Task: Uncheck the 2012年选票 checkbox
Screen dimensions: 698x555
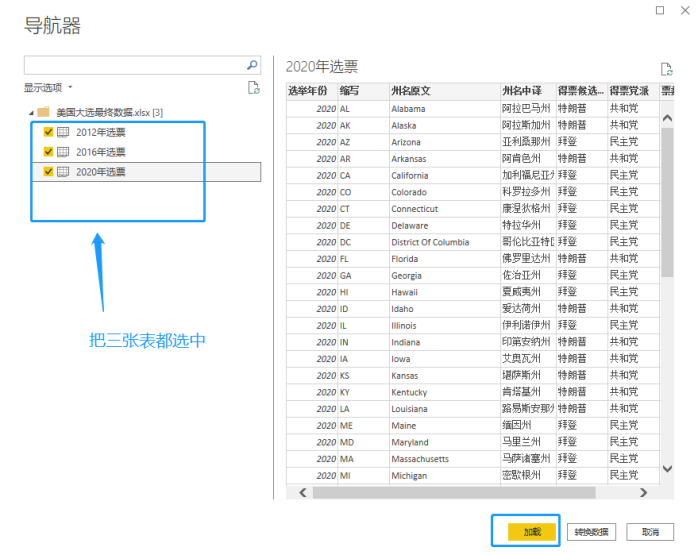Action: point(48,132)
